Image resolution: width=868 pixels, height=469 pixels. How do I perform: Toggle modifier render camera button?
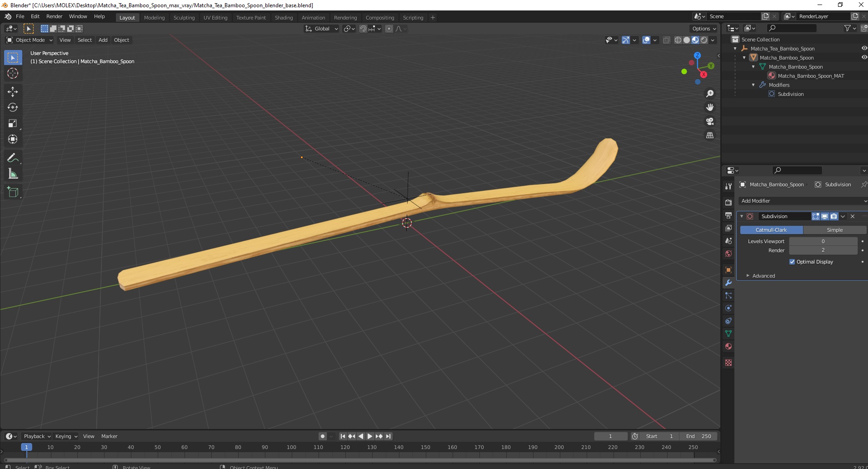point(833,216)
